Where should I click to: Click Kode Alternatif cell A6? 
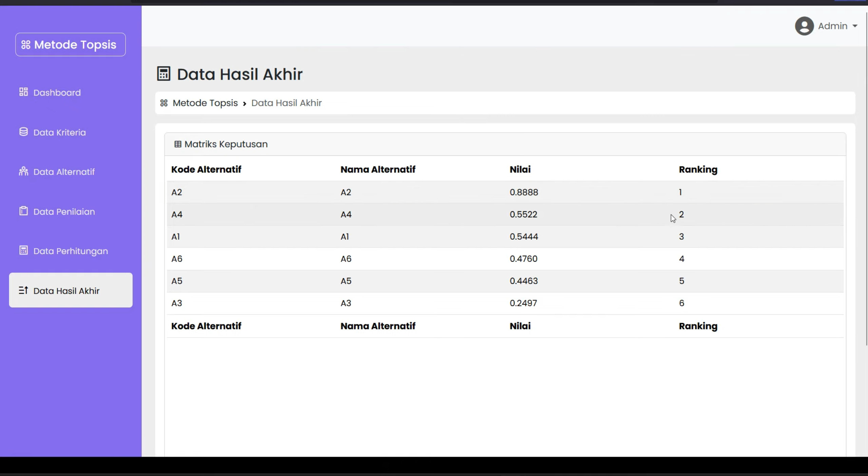pos(177,259)
